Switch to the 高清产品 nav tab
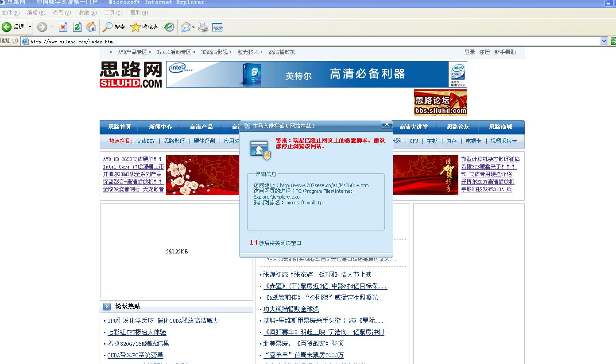The height and width of the screenshot is (364, 616). (201, 127)
